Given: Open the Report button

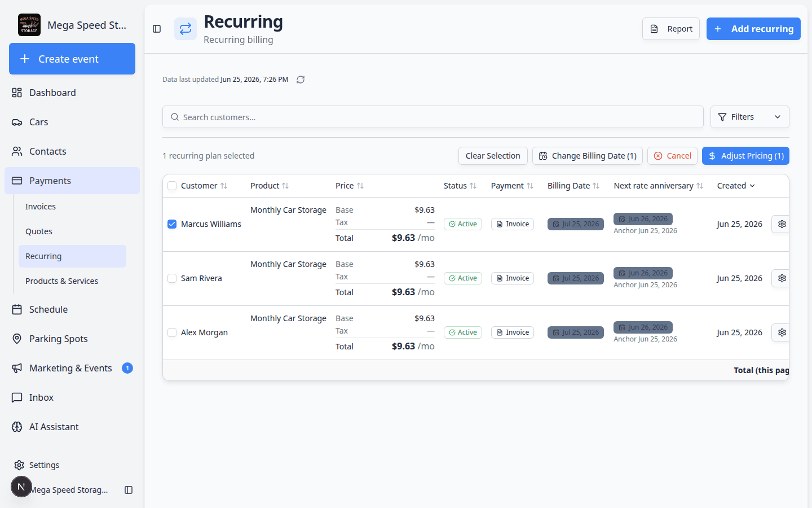Looking at the screenshot, I should pos(671,29).
